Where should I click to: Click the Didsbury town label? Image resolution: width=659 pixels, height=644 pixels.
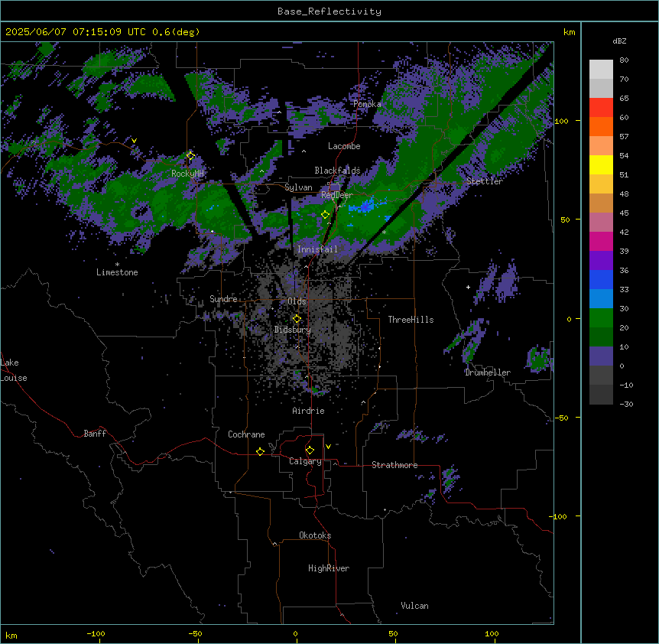click(x=293, y=330)
